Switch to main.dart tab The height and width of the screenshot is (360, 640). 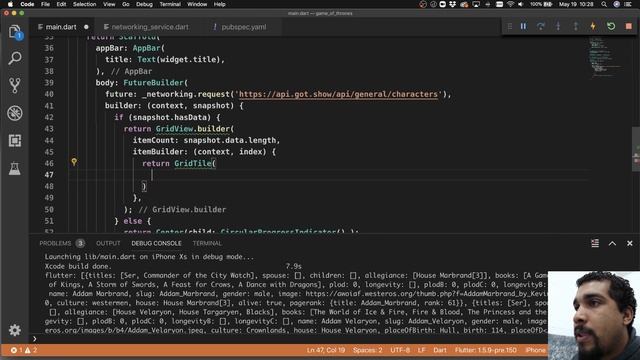60,27
